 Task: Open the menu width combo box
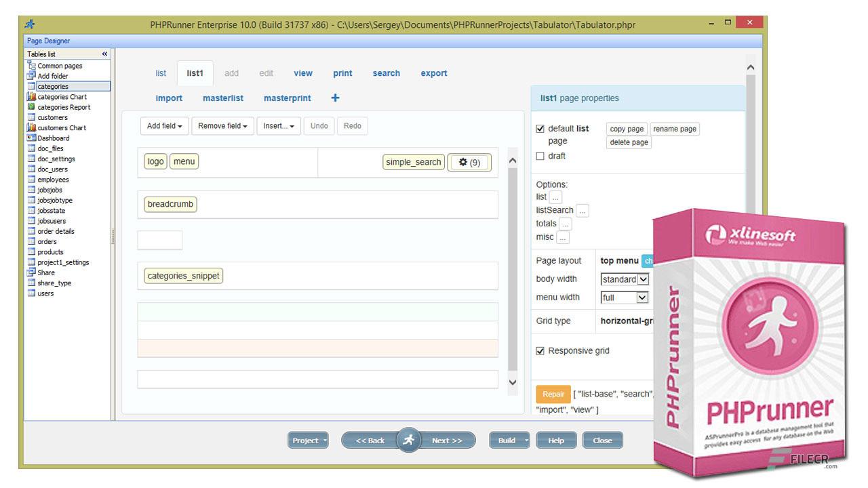point(625,298)
